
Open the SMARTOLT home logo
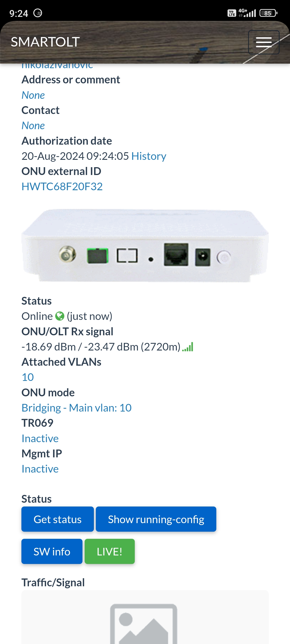(45, 42)
